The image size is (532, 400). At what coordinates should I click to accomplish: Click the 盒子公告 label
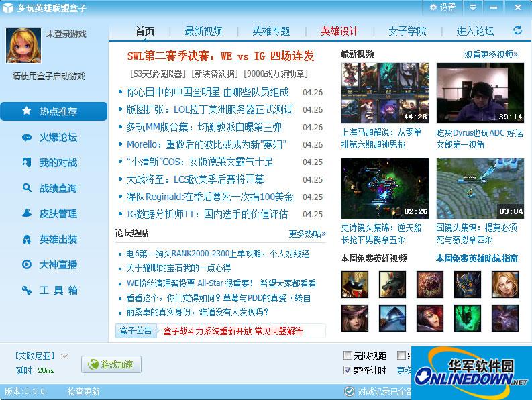tap(136, 330)
